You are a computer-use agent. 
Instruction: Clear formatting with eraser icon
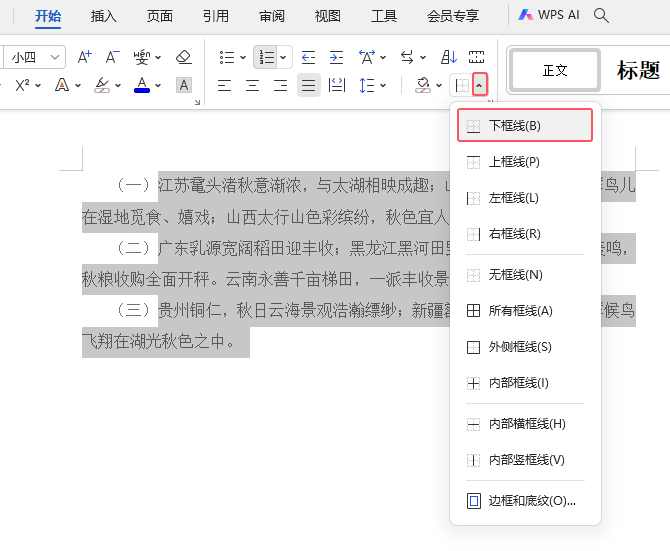pyautogui.click(x=184, y=57)
